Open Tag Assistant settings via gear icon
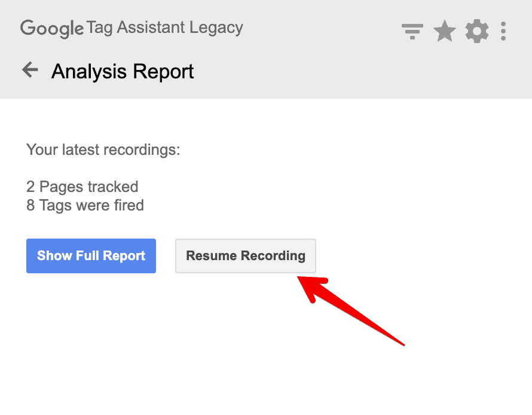Image resolution: width=532 pixels, height=415 pixels. pos(477,31)
